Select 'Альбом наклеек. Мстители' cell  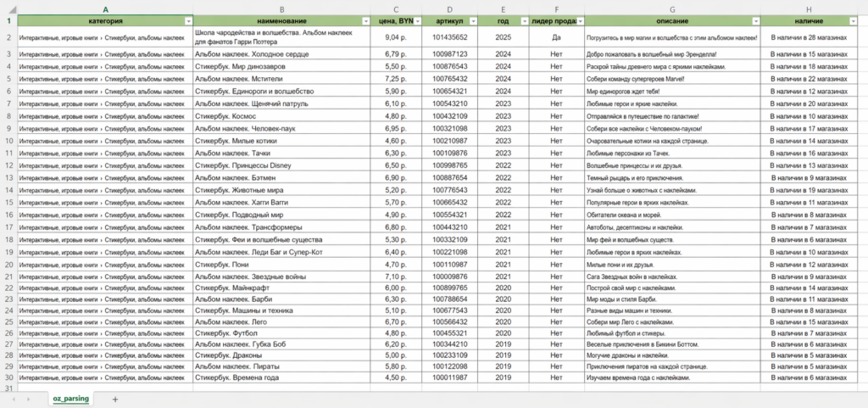[281, 79]
